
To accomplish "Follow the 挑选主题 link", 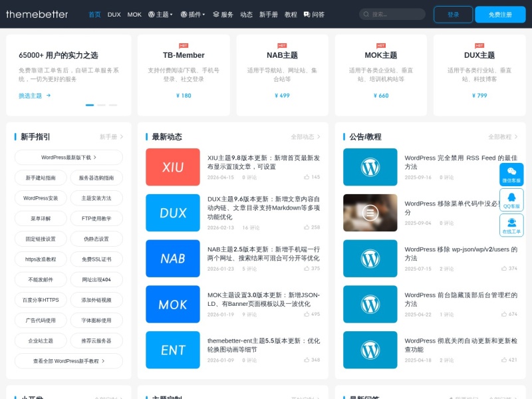I will pos(35,96).
